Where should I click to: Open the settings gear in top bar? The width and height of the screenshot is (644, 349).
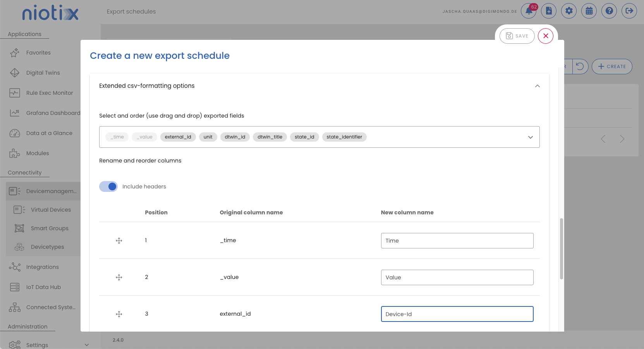(569, 11)
